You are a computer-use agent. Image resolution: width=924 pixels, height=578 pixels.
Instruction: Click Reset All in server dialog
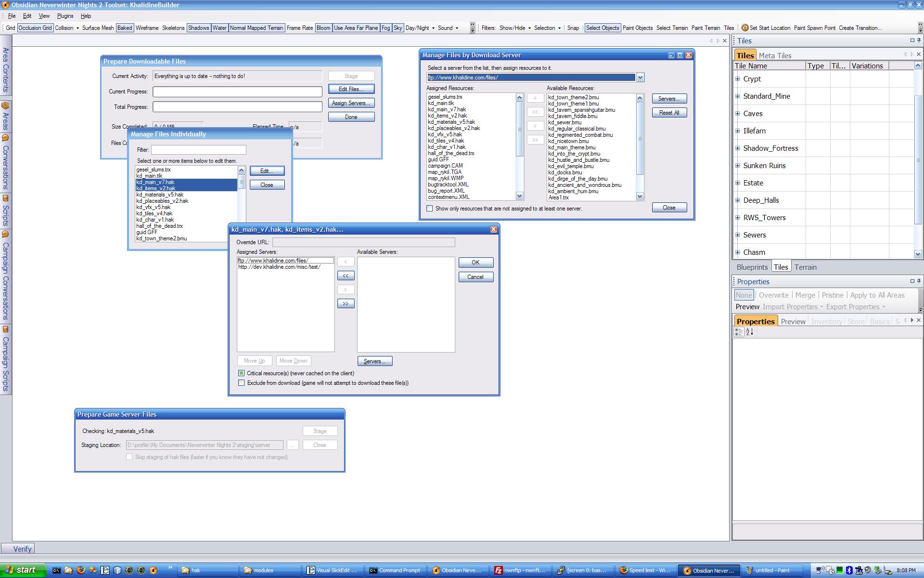(669, 113)
